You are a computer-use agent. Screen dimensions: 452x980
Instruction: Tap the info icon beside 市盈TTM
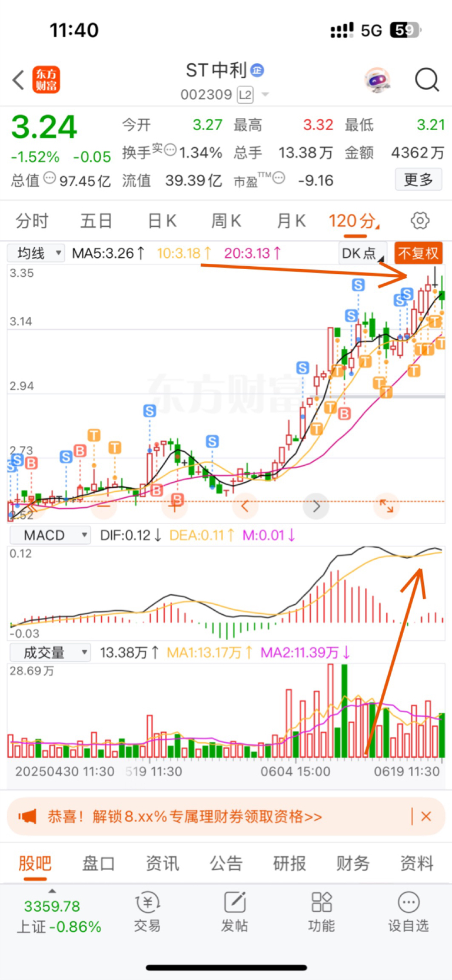(x=279, y=177)
